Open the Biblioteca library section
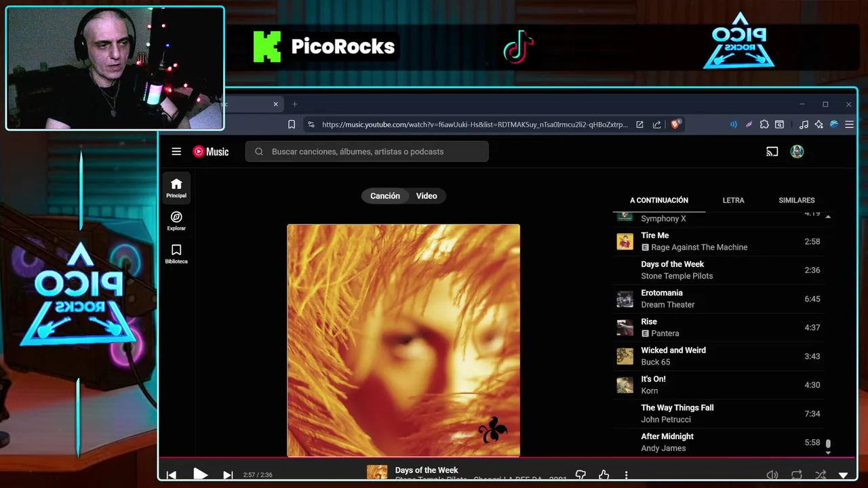This screenshot has width=868, height=488. click(176, 254)
